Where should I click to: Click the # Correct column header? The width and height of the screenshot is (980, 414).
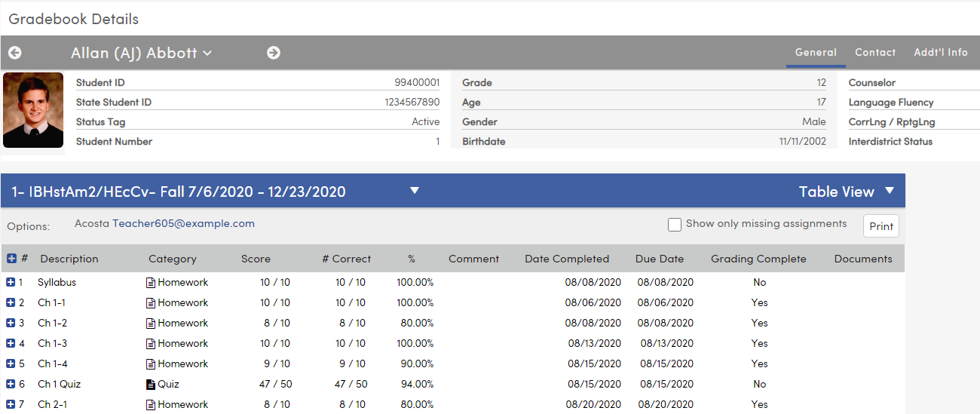pos(347,259)
